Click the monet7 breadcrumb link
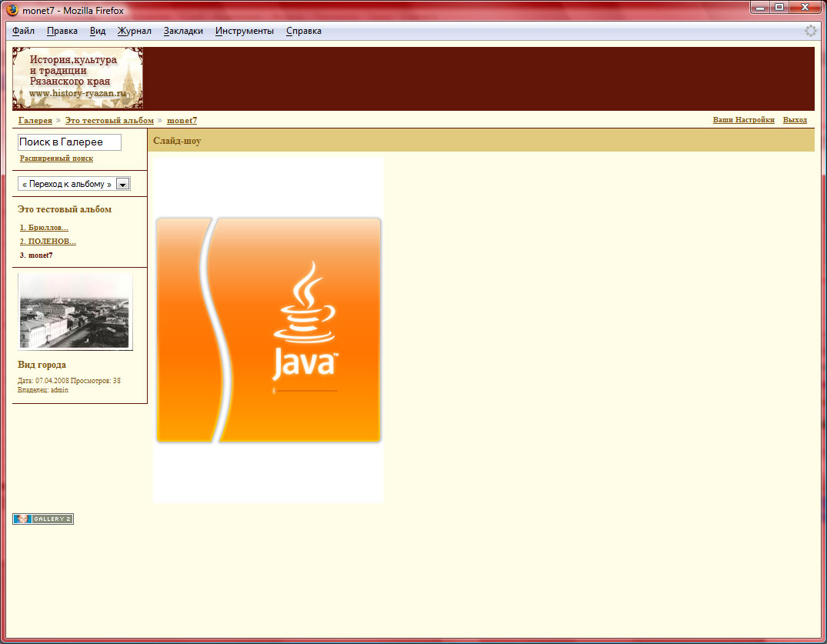The height and width of the screenshot is (644, 827). [182, 120]
